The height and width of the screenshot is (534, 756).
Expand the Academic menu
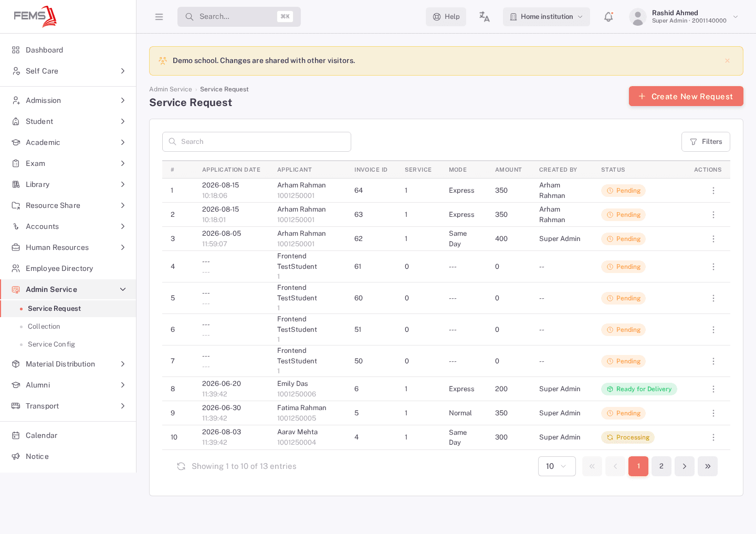click(68, 142)
